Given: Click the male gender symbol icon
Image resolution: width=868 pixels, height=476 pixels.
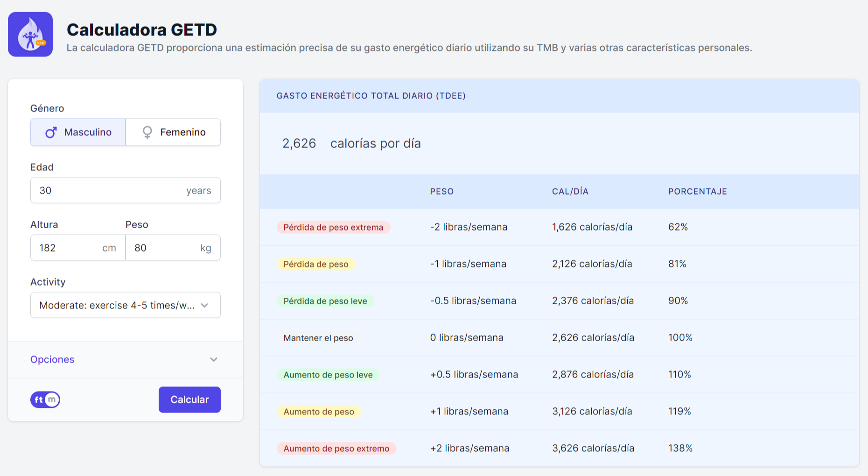Looking at the screenshot, I should coord(51,133).
